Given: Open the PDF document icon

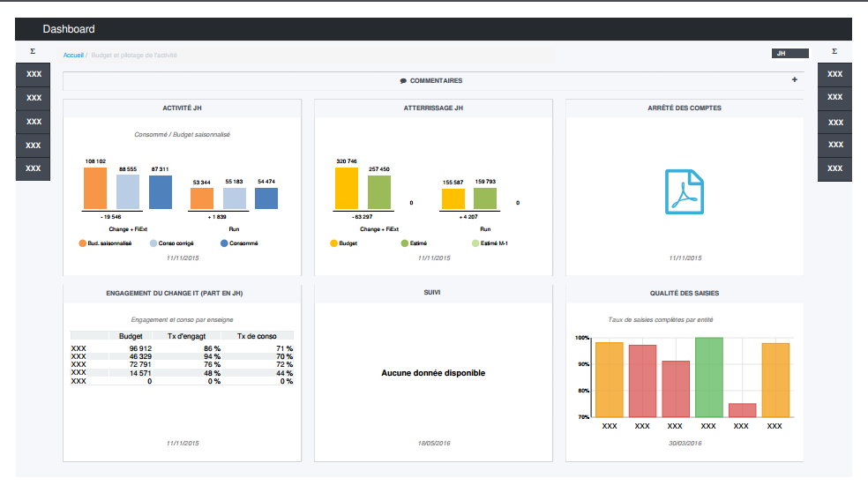Looking at the screenshot, I should [x=685, y=192].
